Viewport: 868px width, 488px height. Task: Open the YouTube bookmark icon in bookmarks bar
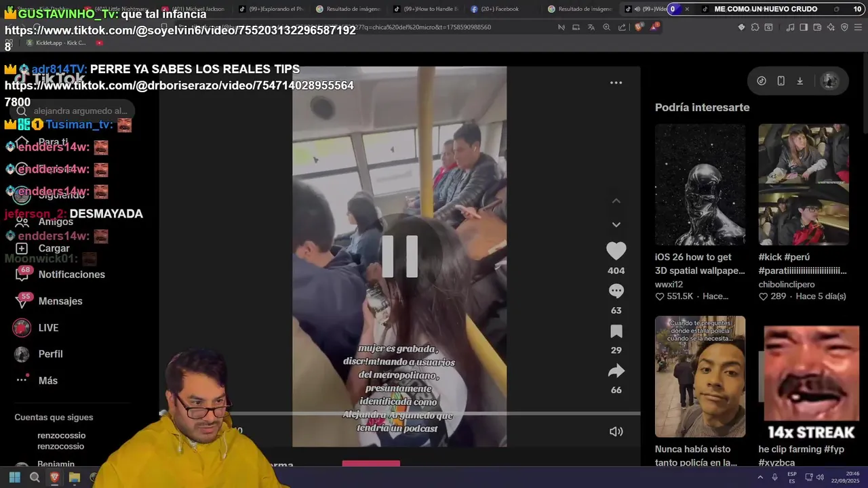100,43
